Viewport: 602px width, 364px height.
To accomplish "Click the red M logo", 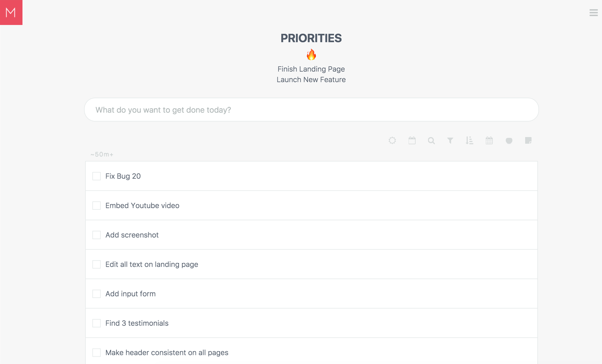I will click(x=11, y=12).
